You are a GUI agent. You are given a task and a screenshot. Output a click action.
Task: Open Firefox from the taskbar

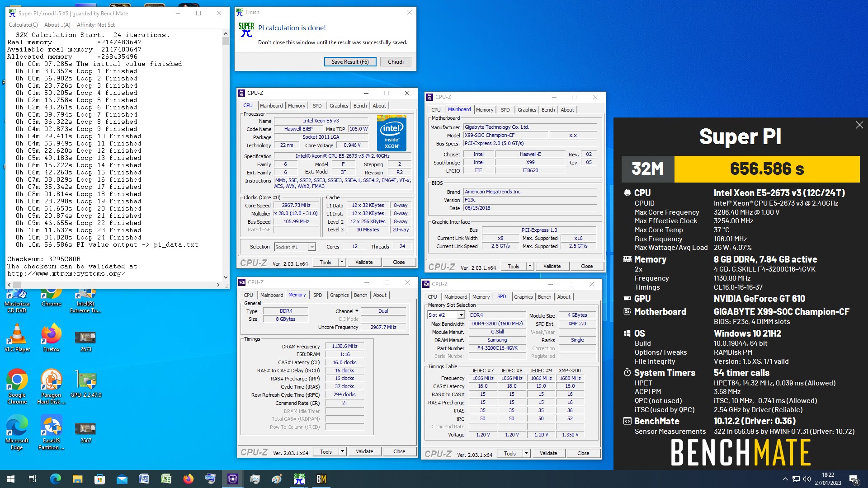pyautogui.click(x=188, y=479)
